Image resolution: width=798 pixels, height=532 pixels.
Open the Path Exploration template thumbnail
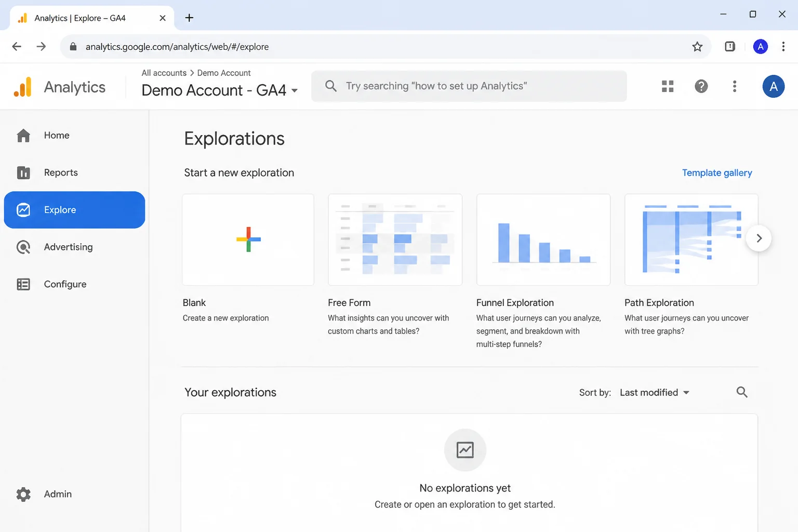pyautogui.click(x=691, y=240)
